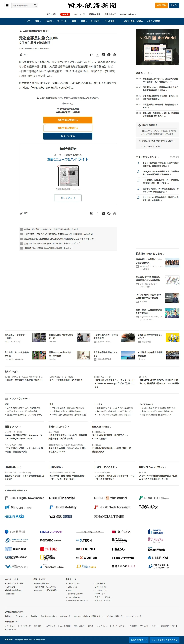Open the hamburger menu icon
Image resolution: width=184 pixels, height=644 pixels.
tap(7, 5)
